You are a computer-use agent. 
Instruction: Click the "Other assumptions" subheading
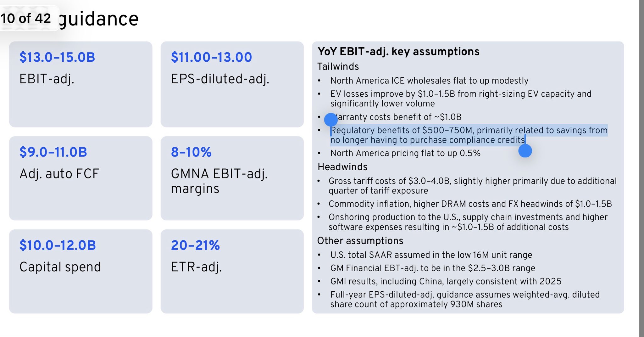[360, 241]
